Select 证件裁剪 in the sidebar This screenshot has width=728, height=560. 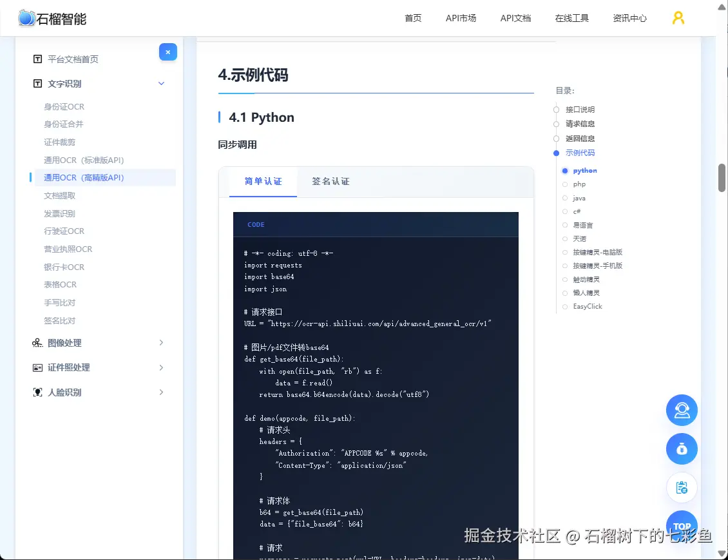(x=59, y=142)
